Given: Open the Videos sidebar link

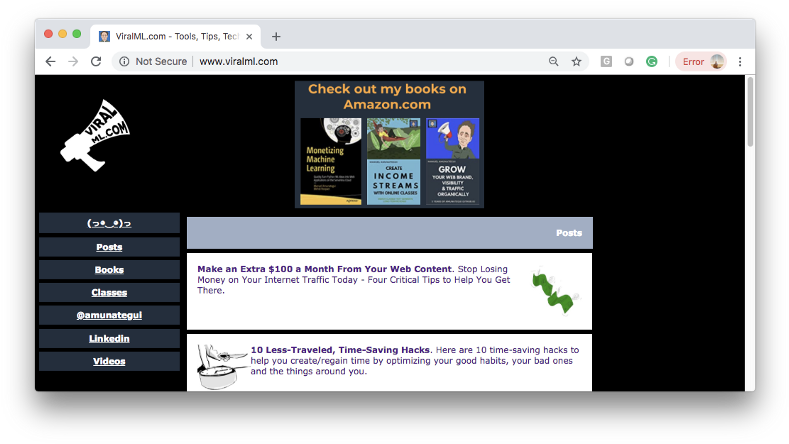Looking at the screenshot, I should [109, 361].
